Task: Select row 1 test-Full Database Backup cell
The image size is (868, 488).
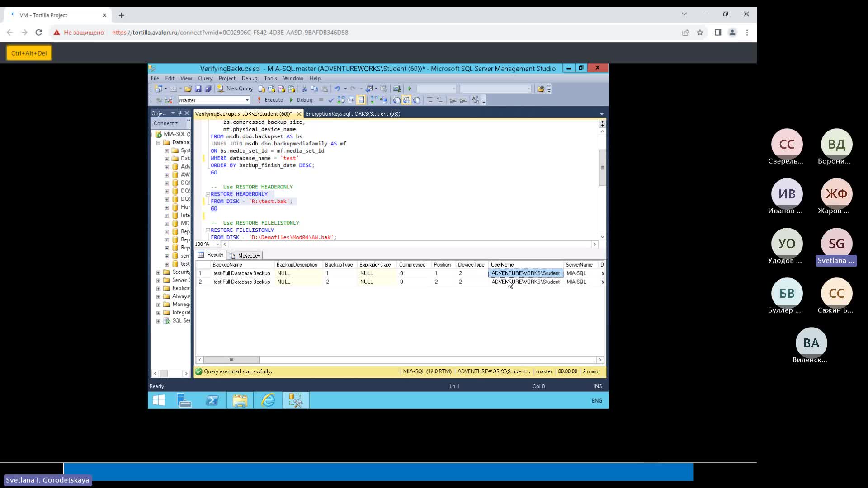Action: pyautogui.click(x=242, y=273)
